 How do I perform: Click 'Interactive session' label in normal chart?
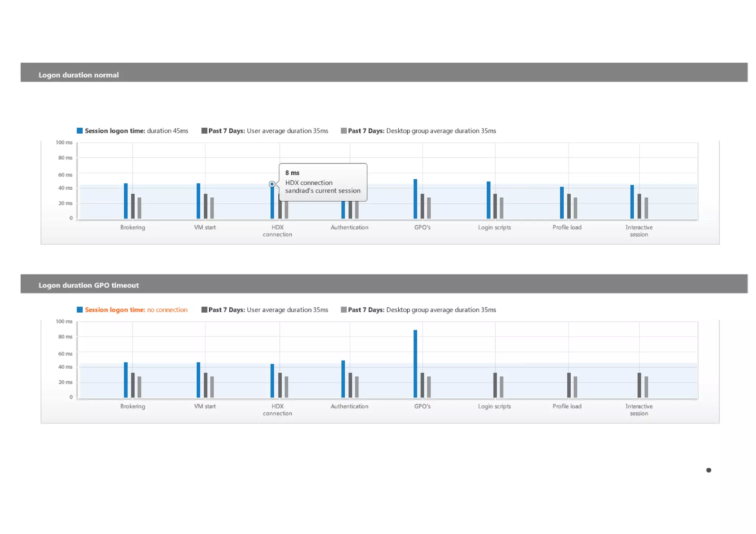click(x=639, y=231)
